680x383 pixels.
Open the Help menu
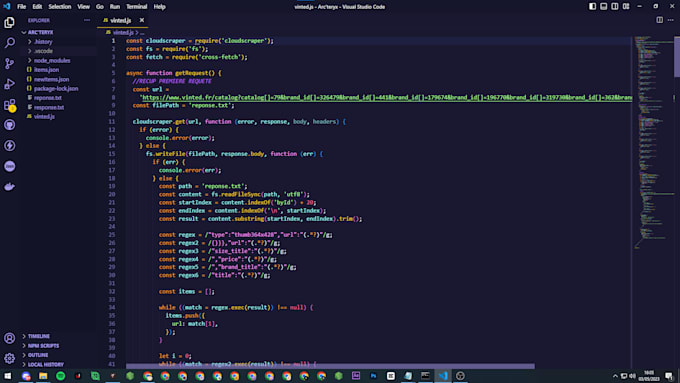tap(160, 7)
